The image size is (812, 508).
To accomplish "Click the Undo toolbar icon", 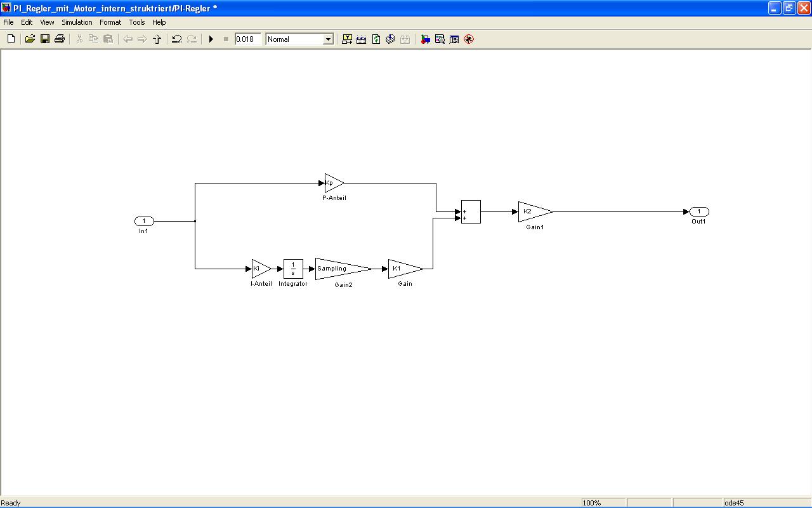I will [x=177, y=39].
